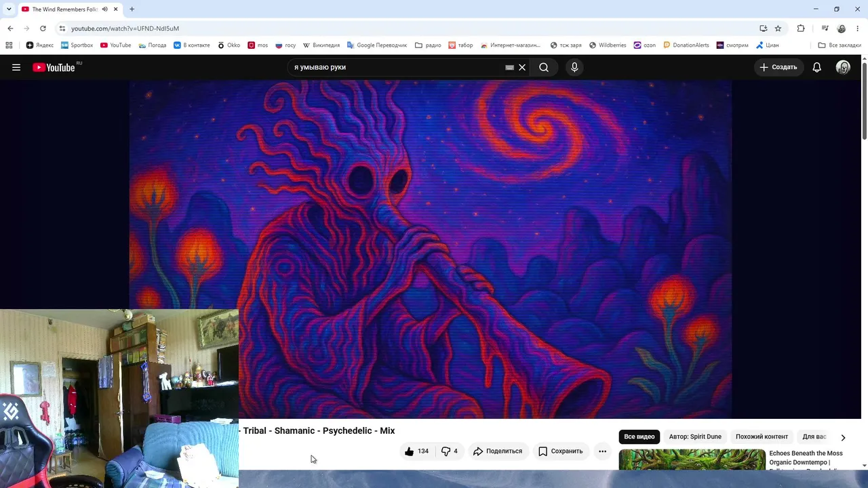The image size is (868, 488).
Task: Open the Sportbox bookmark
Action: [77, 45]
